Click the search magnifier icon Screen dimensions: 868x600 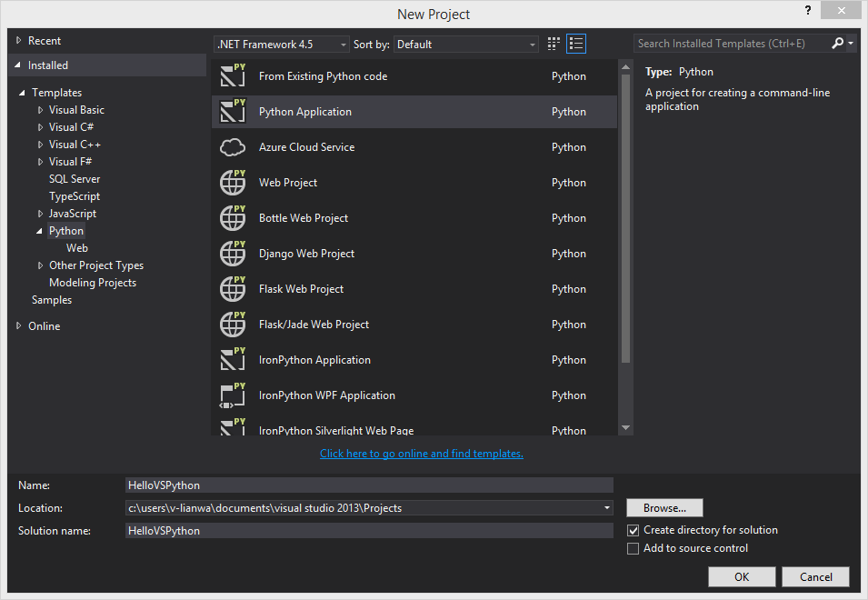[838, 43]
